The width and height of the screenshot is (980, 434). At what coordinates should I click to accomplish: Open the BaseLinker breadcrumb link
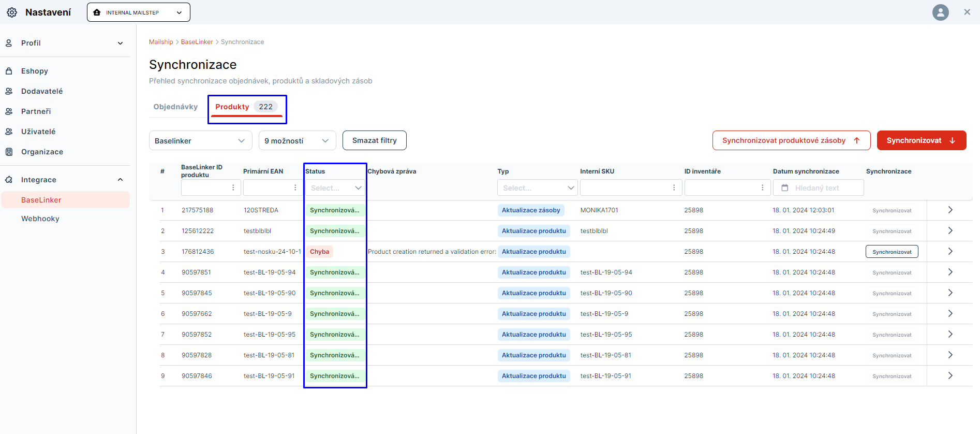click(x=197, y=42)
